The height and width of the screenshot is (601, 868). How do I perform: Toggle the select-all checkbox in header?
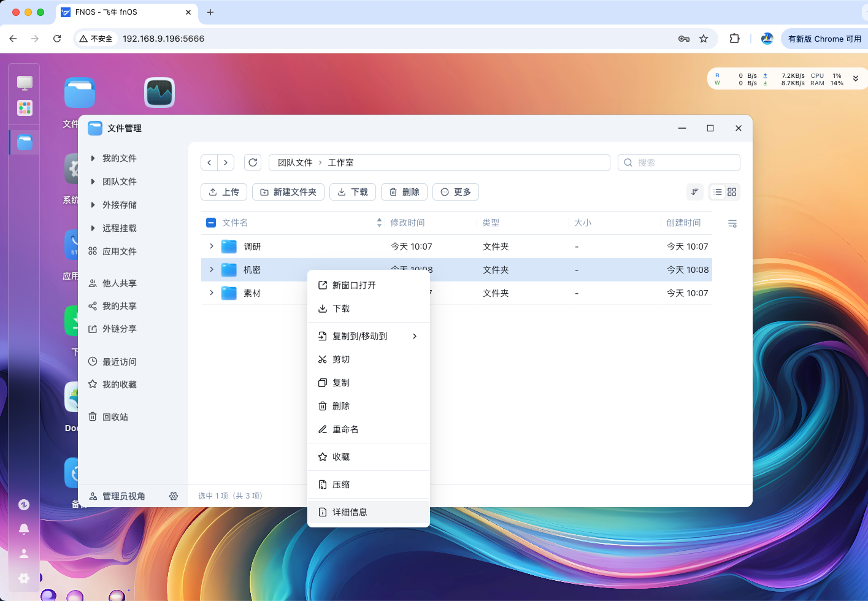point(211,223)
